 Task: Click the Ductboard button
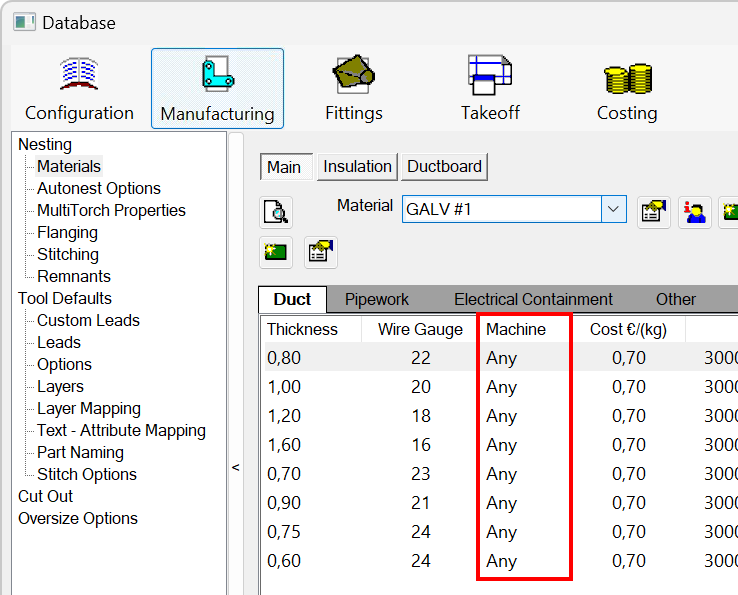pyautogui.click(x=444, y=167)
